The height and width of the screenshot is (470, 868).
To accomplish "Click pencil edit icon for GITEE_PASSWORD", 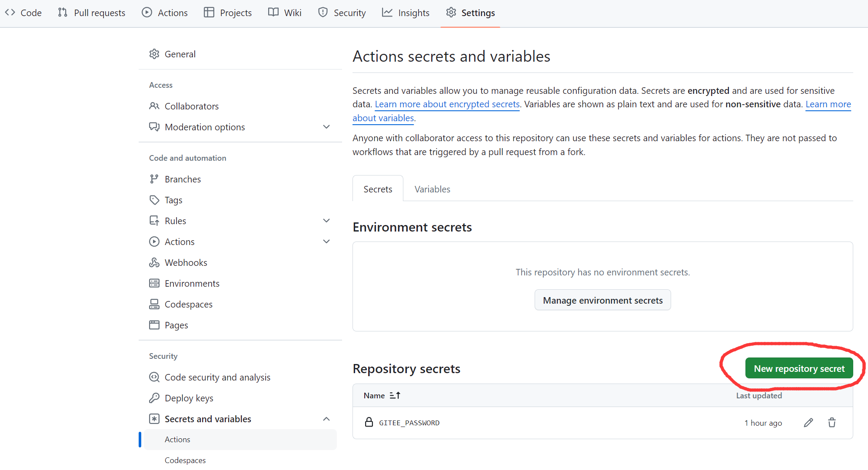I will pyautogui.click(x=808, y=423).
